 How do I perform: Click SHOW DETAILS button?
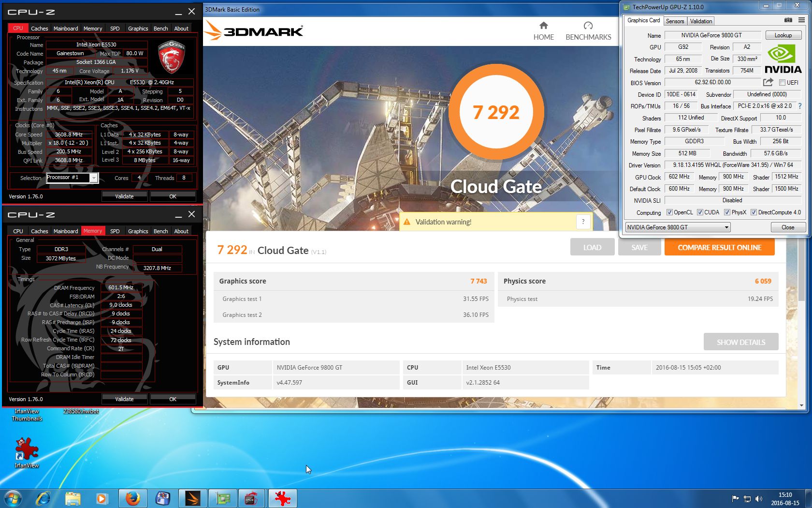click(741, 342)
